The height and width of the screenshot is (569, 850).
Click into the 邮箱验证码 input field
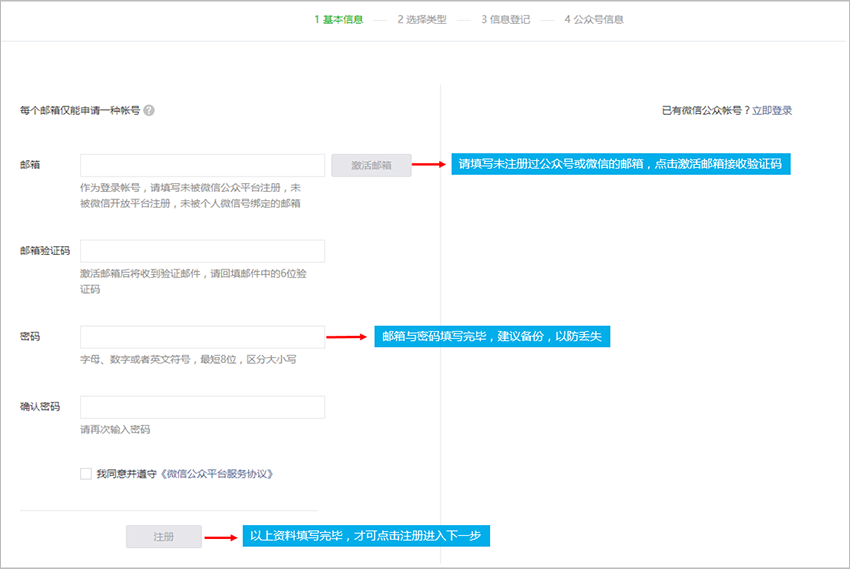pyautogui.click(x=202, y=251)
